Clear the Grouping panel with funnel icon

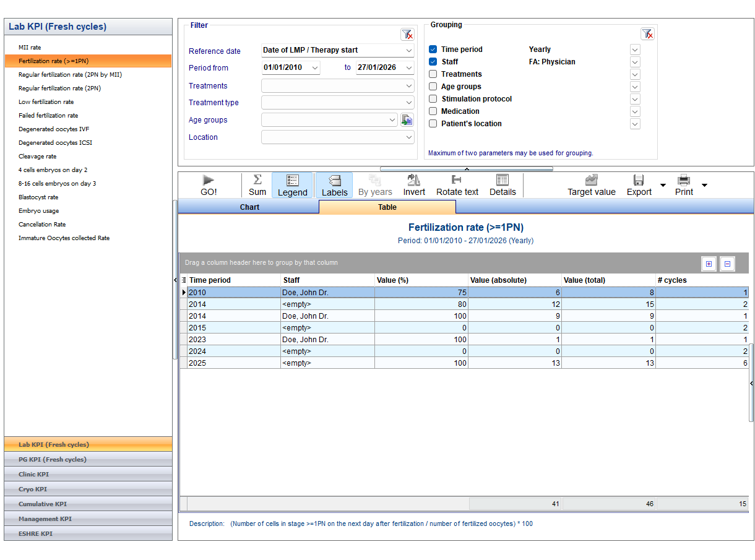[x=647, y=34]
